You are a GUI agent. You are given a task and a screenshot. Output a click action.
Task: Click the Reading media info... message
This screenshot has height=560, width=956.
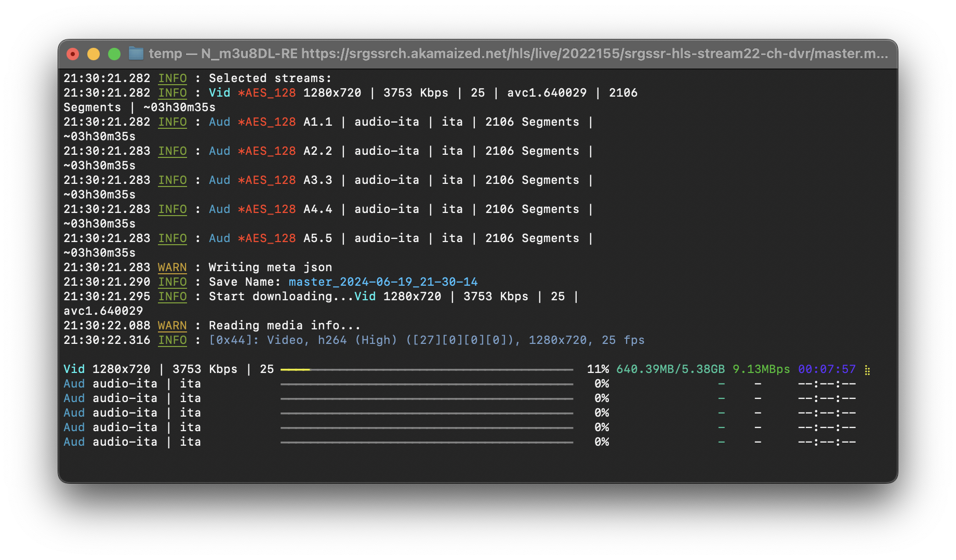284,326
